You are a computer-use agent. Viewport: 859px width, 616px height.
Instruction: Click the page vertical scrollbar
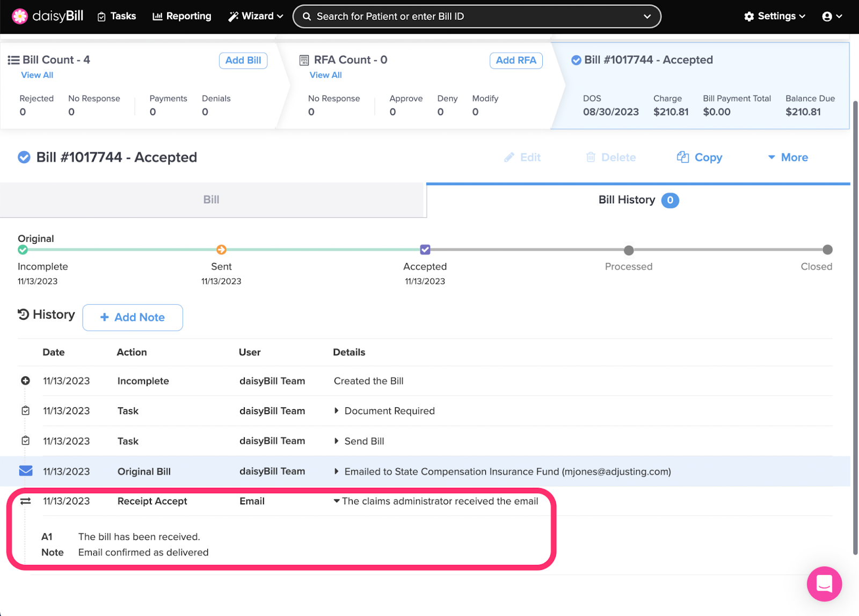[x=855, y=327]
